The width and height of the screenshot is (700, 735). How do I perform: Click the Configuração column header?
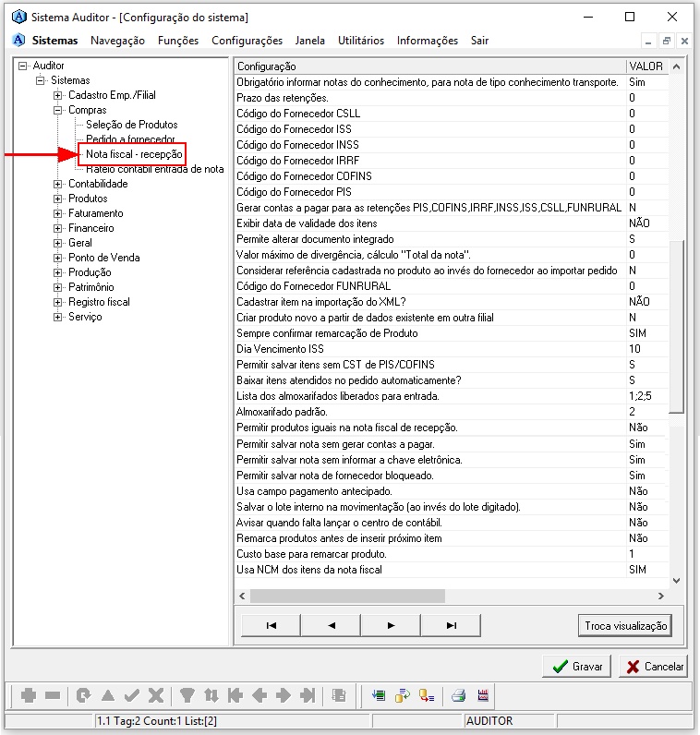[x=430, y=66]
